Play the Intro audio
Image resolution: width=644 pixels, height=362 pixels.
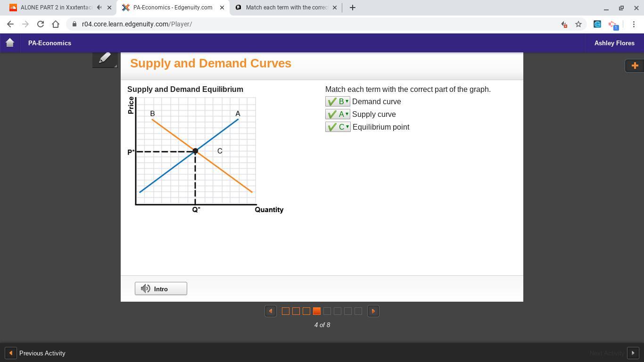161,288
